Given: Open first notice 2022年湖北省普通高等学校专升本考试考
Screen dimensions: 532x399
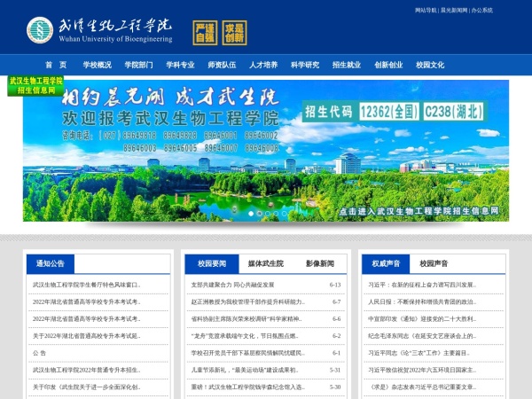Looking at the screenshot, I should point(87,301).
